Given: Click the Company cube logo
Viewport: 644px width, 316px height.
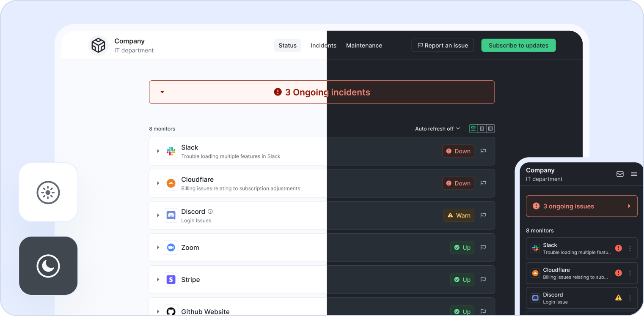Looking at the screenshot, I should (98, 45).
